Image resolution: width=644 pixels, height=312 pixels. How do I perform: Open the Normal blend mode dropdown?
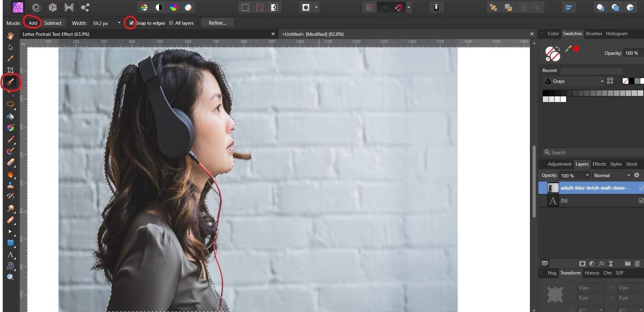click(x=628, y=175)
